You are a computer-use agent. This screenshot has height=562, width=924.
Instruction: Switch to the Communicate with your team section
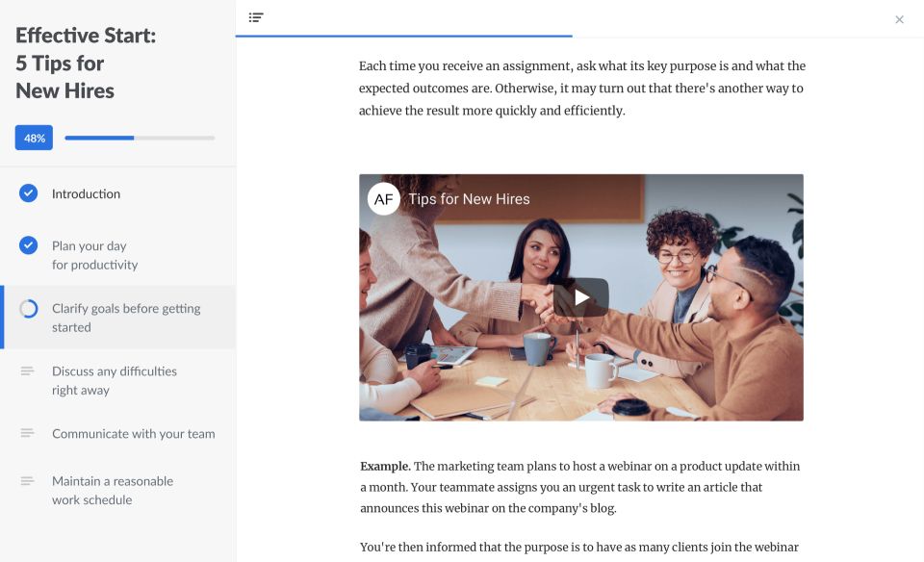pyautogui.click(x=133, y=433)
